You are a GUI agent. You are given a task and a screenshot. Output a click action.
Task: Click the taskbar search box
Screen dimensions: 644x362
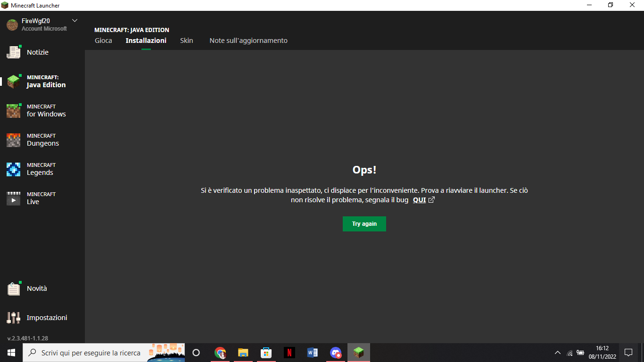point(104,353)
